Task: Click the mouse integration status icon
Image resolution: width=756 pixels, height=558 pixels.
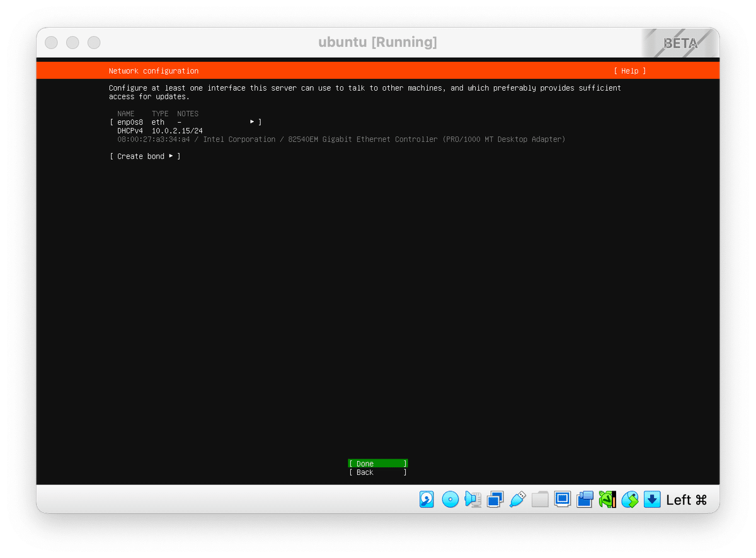Action: 630,499
